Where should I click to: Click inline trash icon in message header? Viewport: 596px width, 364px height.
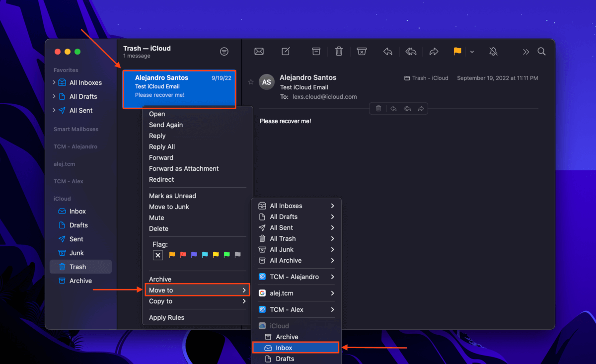coord(378,108)
